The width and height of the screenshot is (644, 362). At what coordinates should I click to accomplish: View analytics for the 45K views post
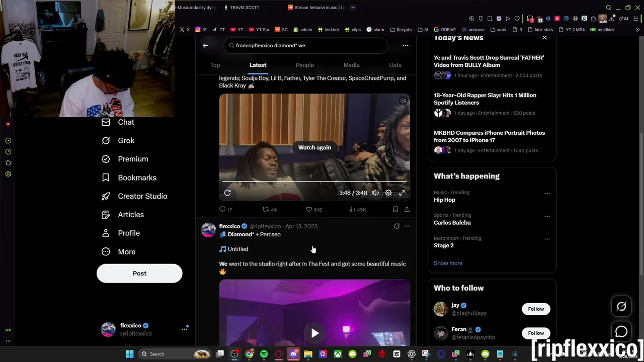[x=357, y=209]
